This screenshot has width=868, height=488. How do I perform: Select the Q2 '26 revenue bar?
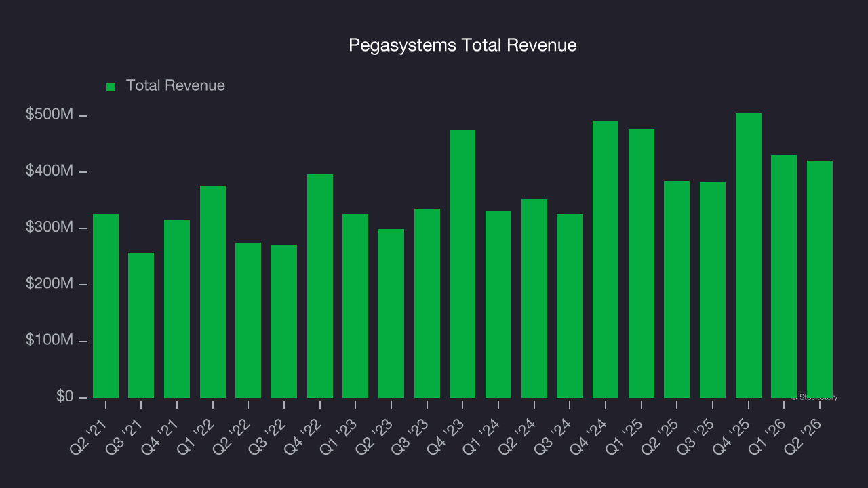tap(820, 279)
